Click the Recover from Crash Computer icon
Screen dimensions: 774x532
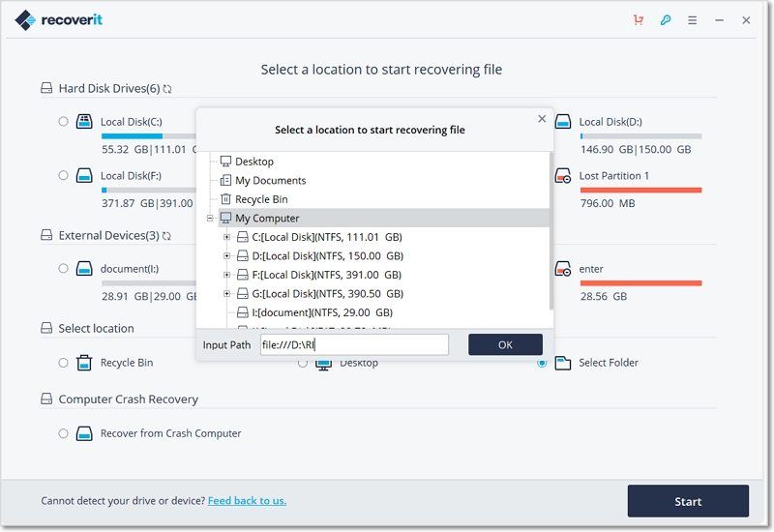pos(84,433)
